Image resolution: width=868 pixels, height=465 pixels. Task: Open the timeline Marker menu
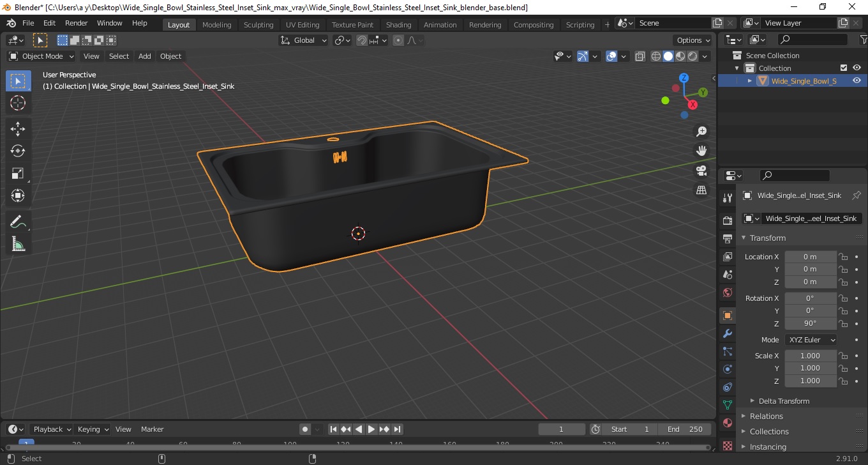pyautogui.click(x=153, y=429)
